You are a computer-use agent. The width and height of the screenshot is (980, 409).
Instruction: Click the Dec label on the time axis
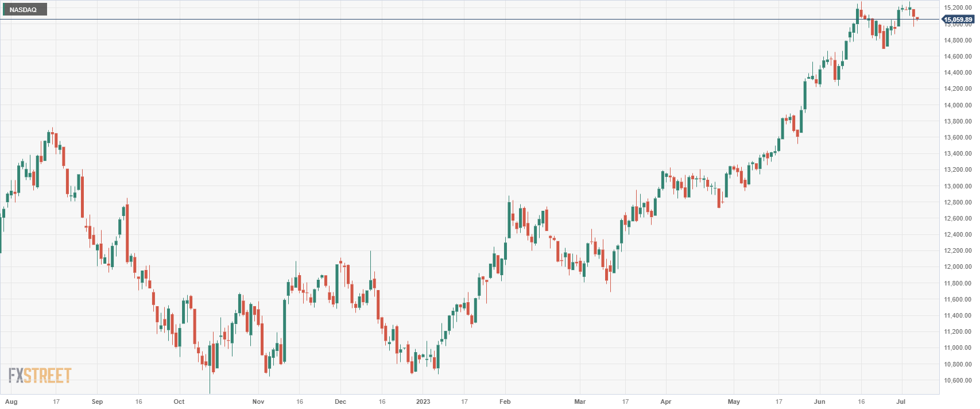[x=340, y=402]
